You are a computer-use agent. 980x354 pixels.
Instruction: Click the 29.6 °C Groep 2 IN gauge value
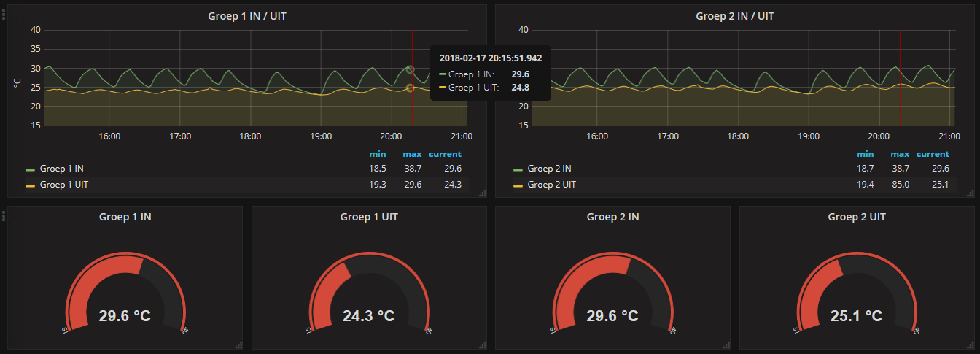coord(612,316)
